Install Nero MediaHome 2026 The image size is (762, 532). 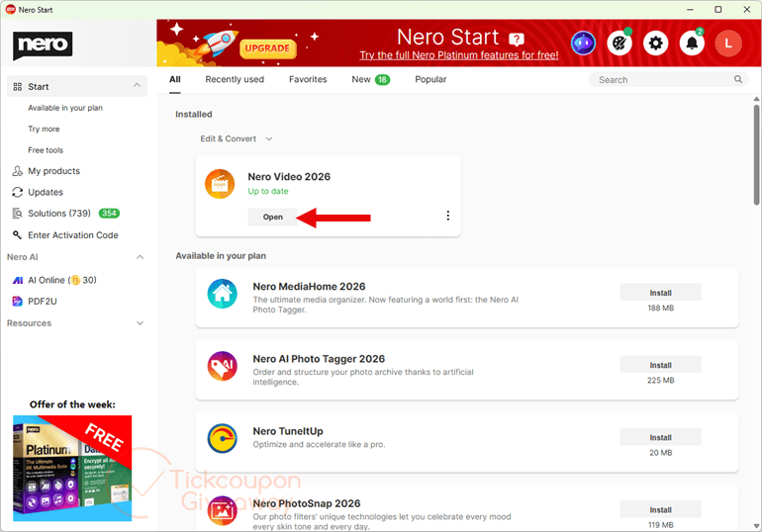coord(660,293)
